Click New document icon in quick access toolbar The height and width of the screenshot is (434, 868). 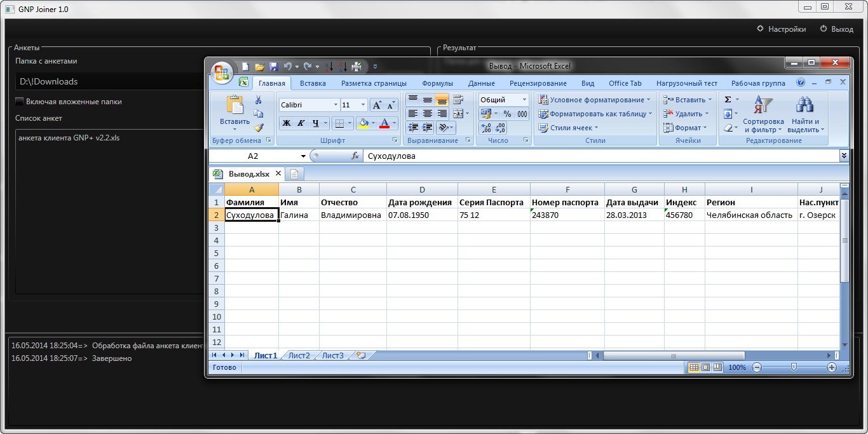click(245, 66)
